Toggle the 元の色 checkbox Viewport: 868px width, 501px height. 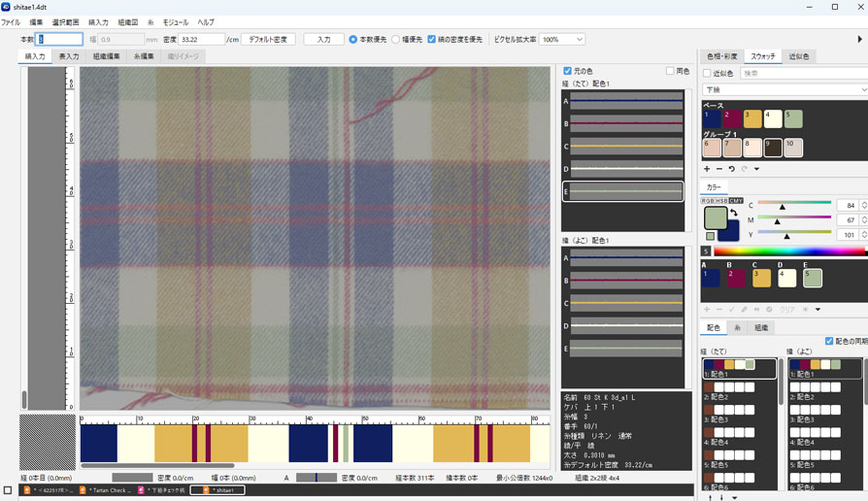click(x=568, y=71)
